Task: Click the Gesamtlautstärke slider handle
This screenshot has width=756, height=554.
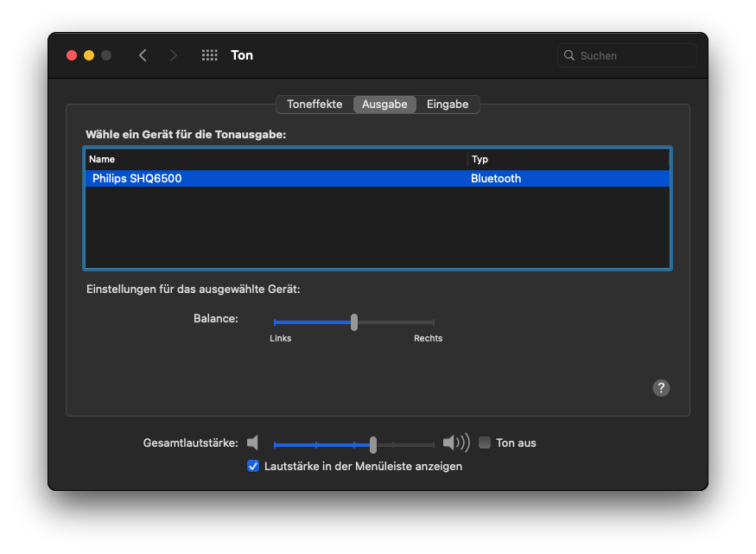Action: (x=373, y=444)
